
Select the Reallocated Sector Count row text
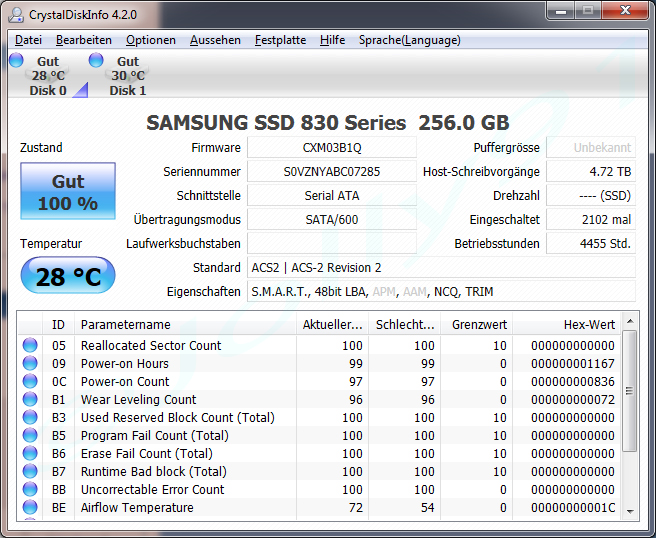tap(151, 346)
